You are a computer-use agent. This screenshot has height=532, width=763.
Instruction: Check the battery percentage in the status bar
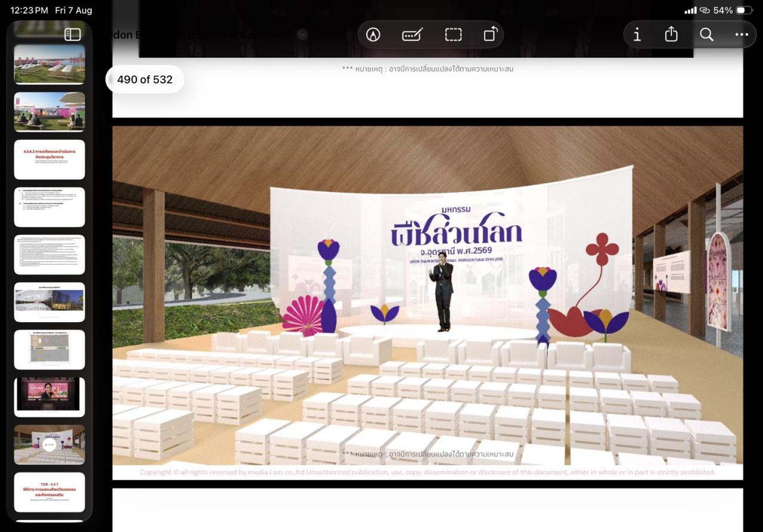[x=722, y=10]
